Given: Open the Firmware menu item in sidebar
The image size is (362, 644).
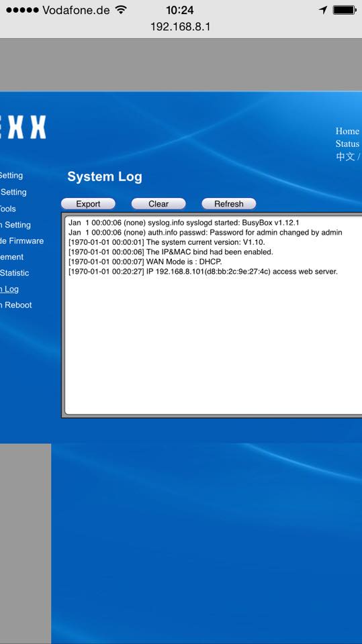Looking at the screenshot, I should (x=21, y=241).
